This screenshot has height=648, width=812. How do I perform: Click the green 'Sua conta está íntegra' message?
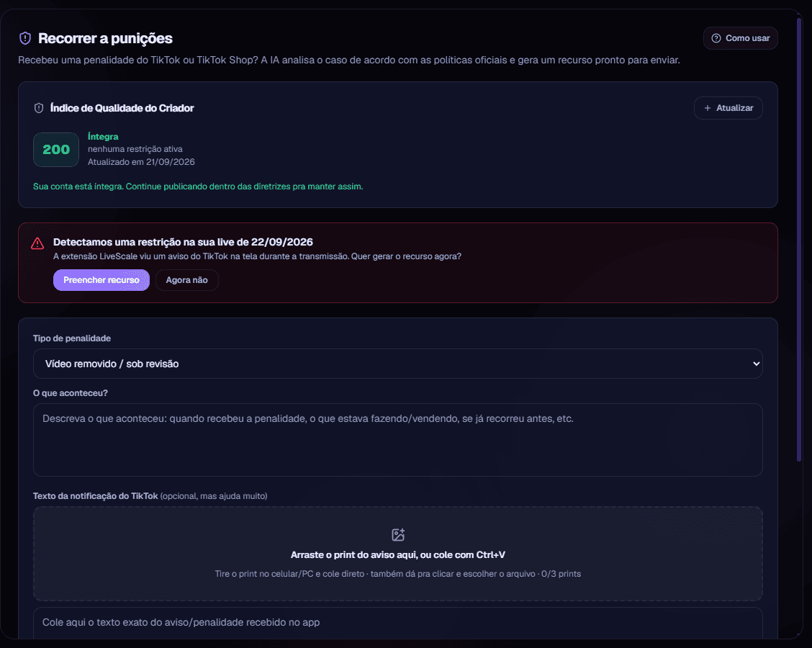coord(198,186)
